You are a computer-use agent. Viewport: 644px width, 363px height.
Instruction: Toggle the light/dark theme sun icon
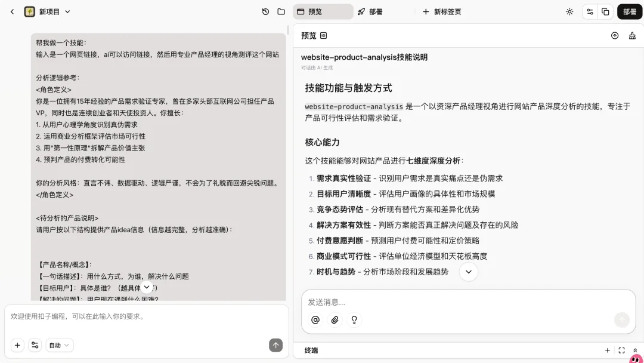[x=569, y=11]
